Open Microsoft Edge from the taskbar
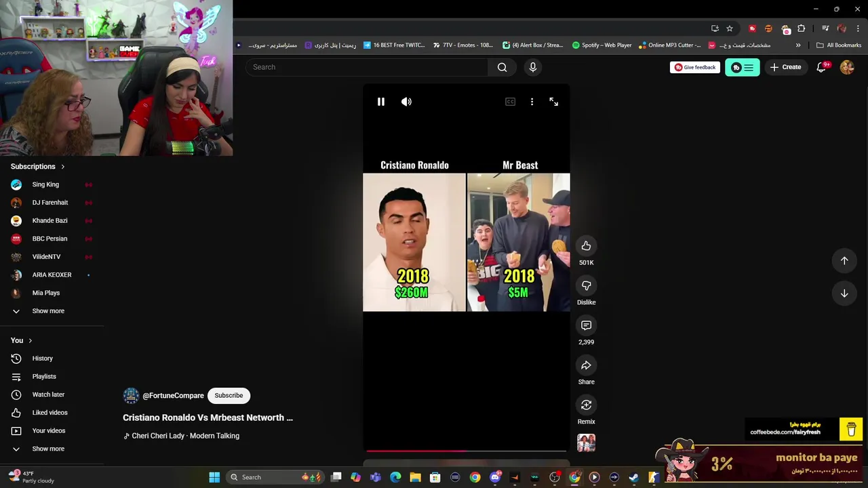The height and width of the screenshot is (488, 868). [395, 477]
